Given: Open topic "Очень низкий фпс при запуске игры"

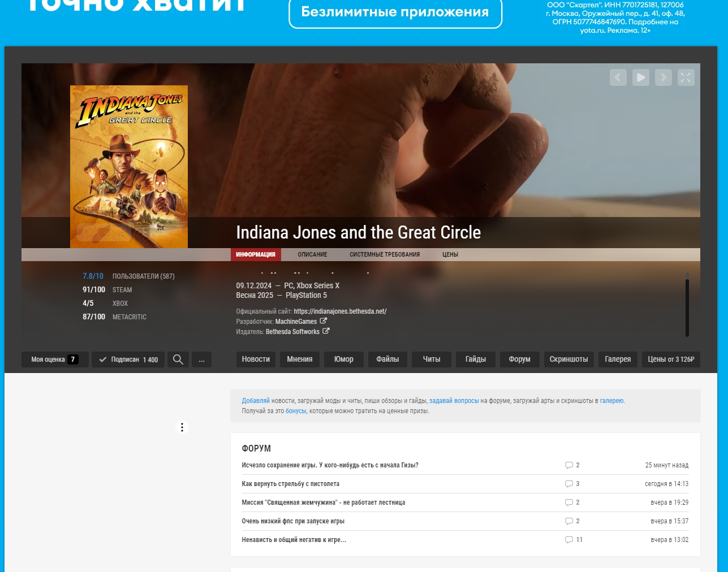Looking at the screenshot, I should pos(293,521).
